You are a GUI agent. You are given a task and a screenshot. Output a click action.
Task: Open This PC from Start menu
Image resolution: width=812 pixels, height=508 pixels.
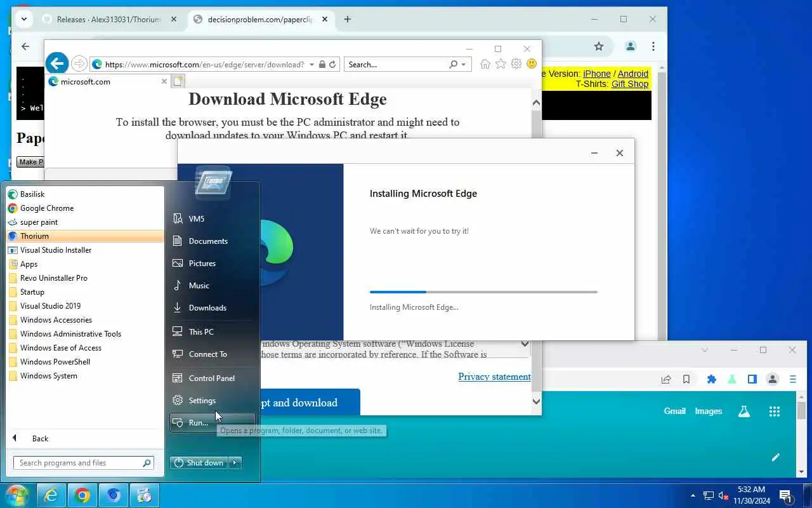click(212, 331)
